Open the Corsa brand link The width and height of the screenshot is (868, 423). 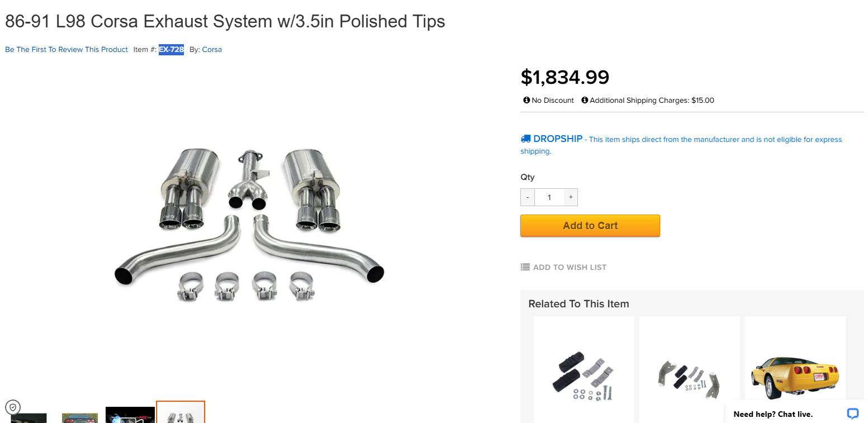click(x=212, y=50)
